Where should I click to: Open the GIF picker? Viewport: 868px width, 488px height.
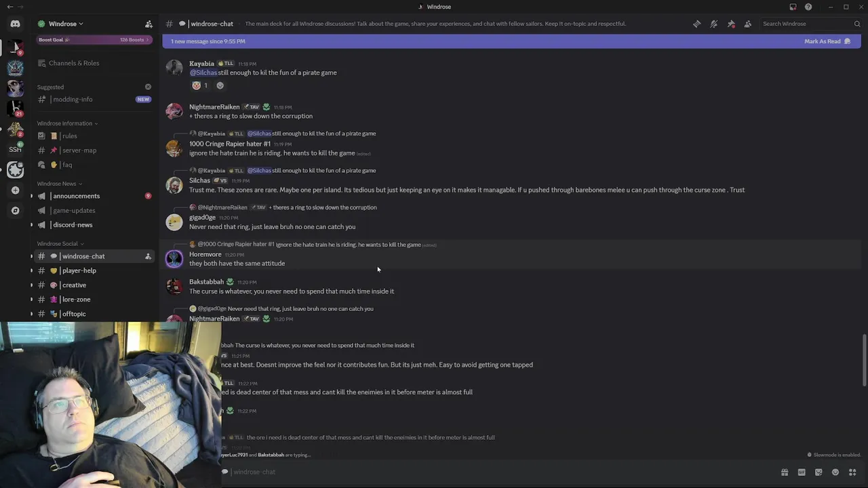[802, 472]
